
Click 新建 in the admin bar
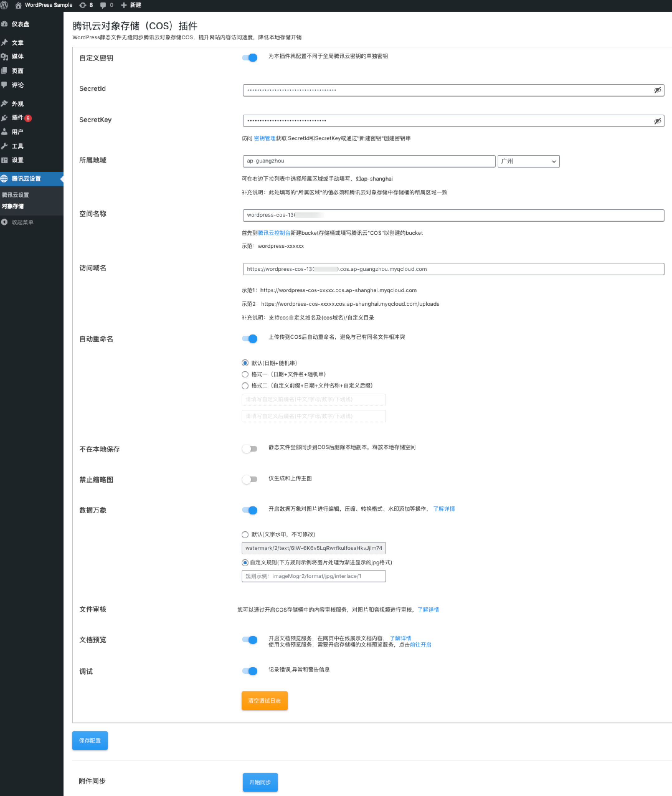pyautogui.click(x=136, y=5)
